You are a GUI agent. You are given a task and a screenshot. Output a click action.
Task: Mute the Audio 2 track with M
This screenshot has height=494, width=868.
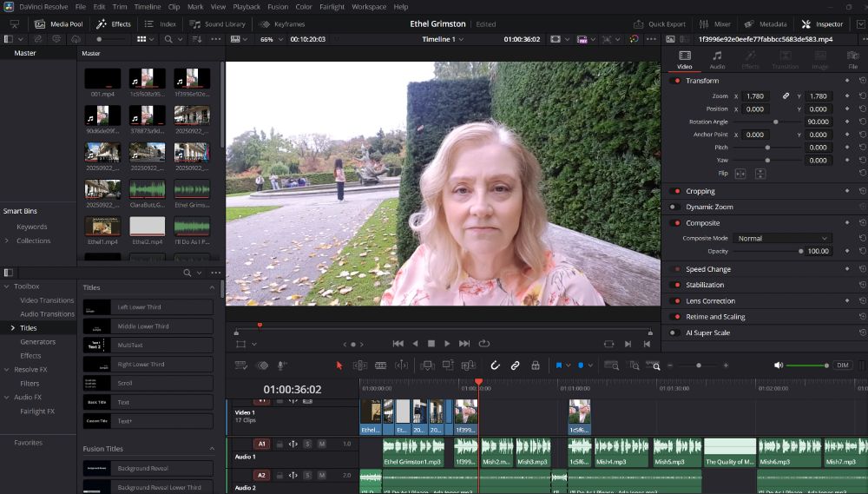[x=322, y=476]
